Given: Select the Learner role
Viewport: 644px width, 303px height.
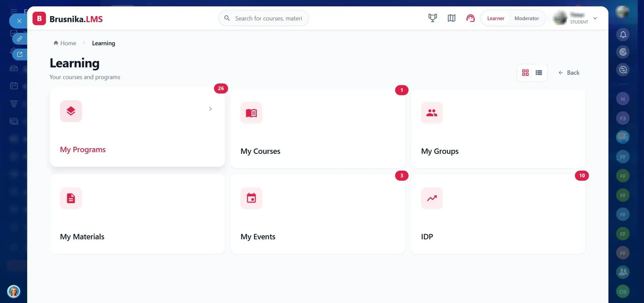Looking at the screenshot, I should [496, 18].
